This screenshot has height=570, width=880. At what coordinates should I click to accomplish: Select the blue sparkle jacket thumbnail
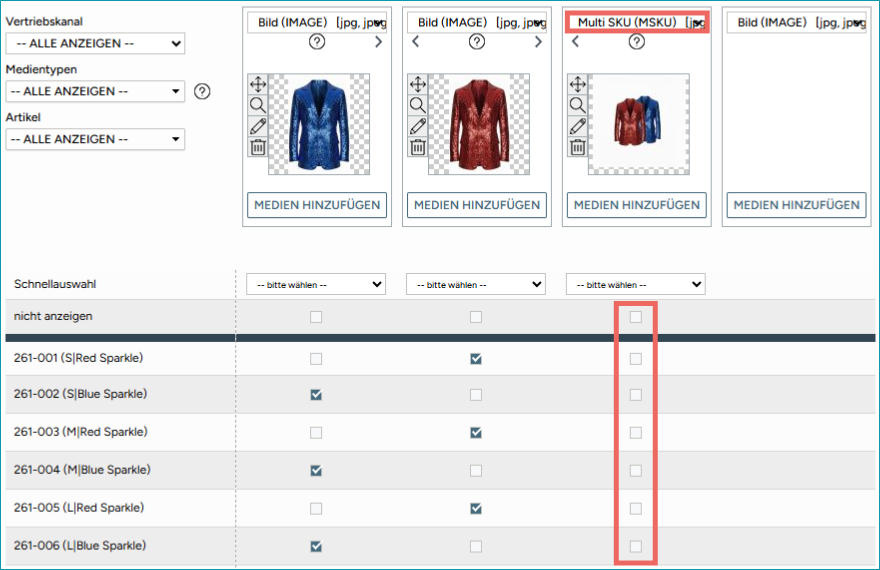(x=319, y=125)
